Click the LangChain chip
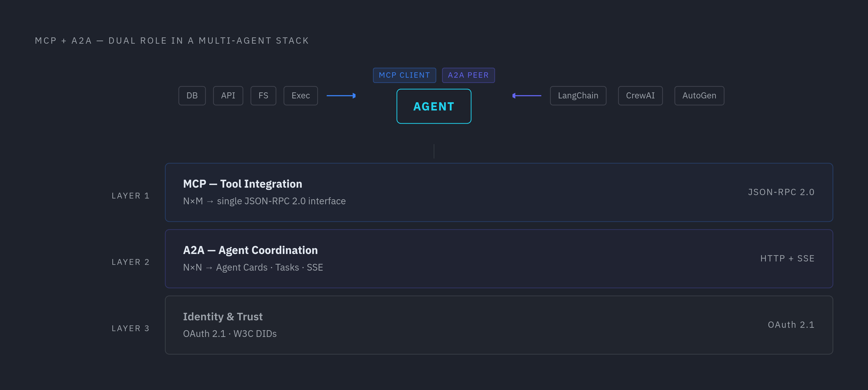Viewport: 868px width, 390px height. [578, 96]
